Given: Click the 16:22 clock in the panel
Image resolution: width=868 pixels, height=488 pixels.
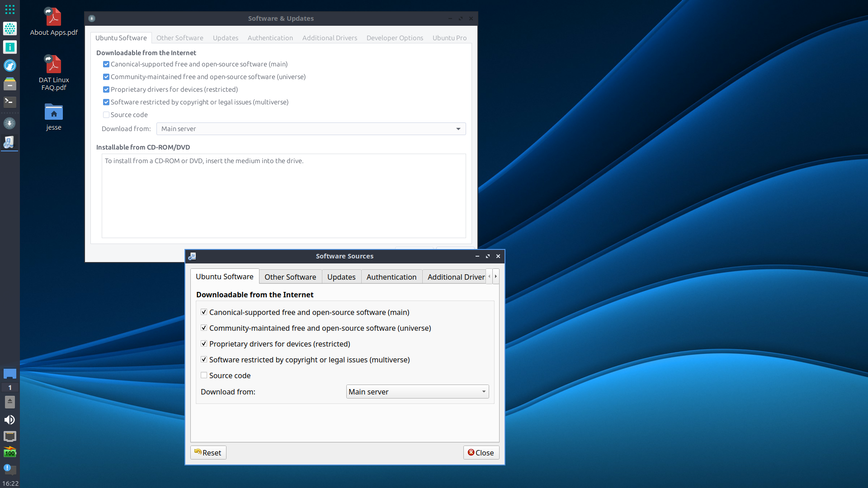Looking at the screenshot, I should (10, 483).
